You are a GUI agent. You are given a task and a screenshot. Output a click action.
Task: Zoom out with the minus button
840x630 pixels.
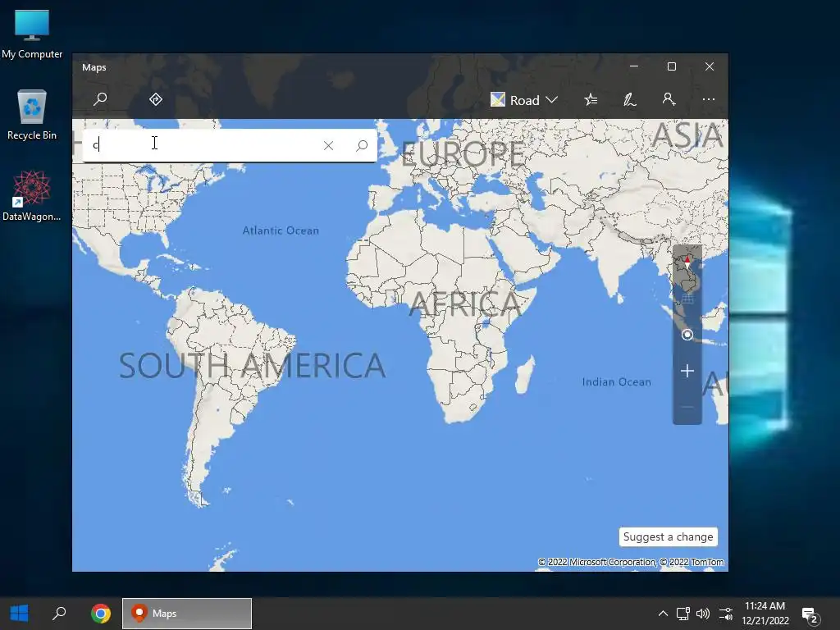point(687,407)
